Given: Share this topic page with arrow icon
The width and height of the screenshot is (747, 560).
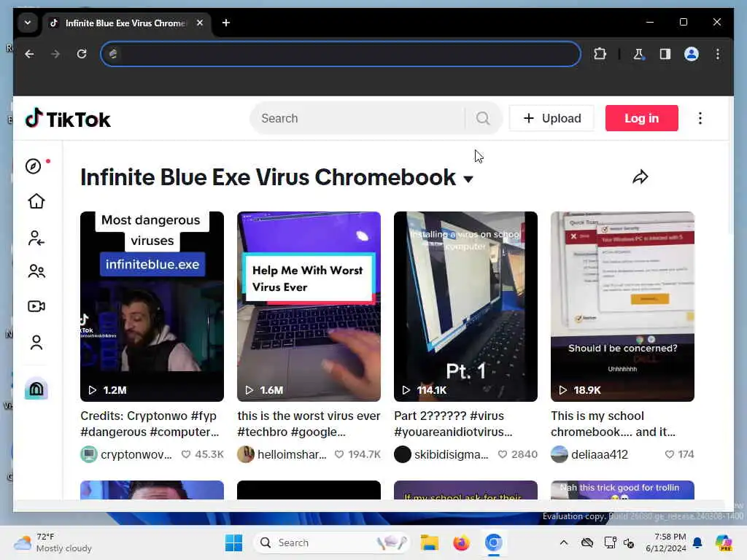Looking at the screenshot, I should pos(640,177).
